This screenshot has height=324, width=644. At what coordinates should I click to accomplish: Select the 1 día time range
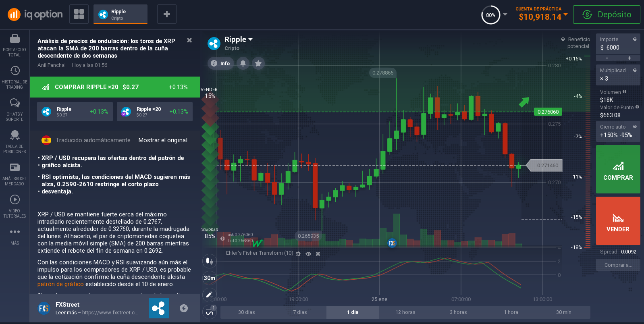(x=353, y=312)
